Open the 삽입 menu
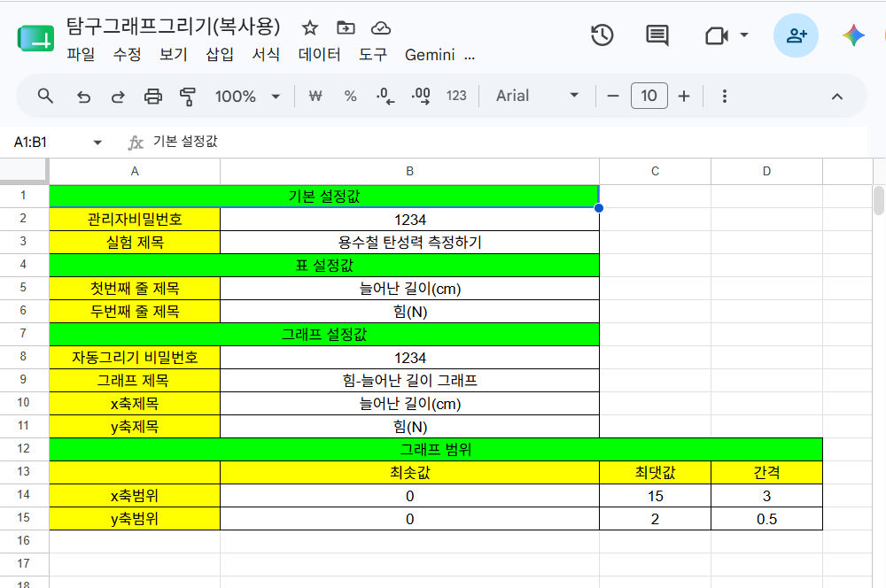 (x=220, y=54)
